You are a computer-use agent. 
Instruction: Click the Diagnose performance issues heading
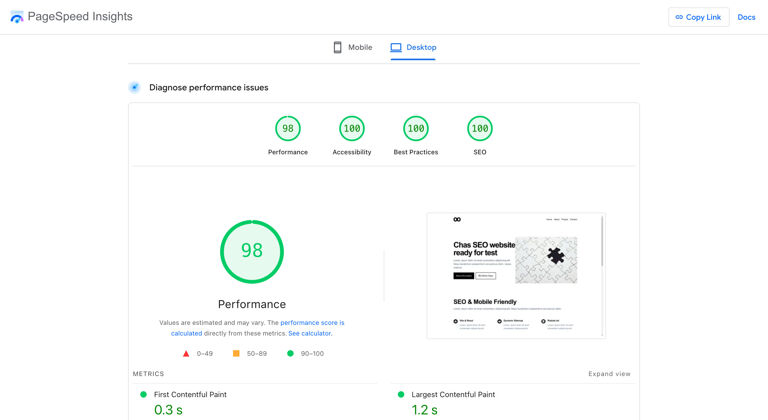(209, 88)
